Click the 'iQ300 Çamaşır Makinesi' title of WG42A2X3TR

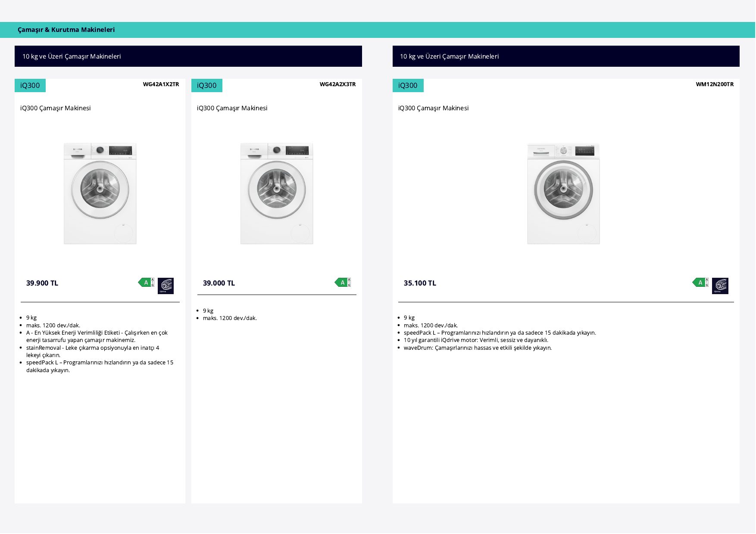click(x=232, y=108)
